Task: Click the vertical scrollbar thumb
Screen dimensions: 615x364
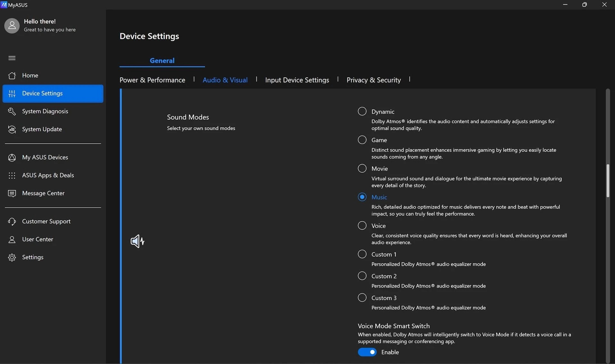Action: (x=607, y=181)
